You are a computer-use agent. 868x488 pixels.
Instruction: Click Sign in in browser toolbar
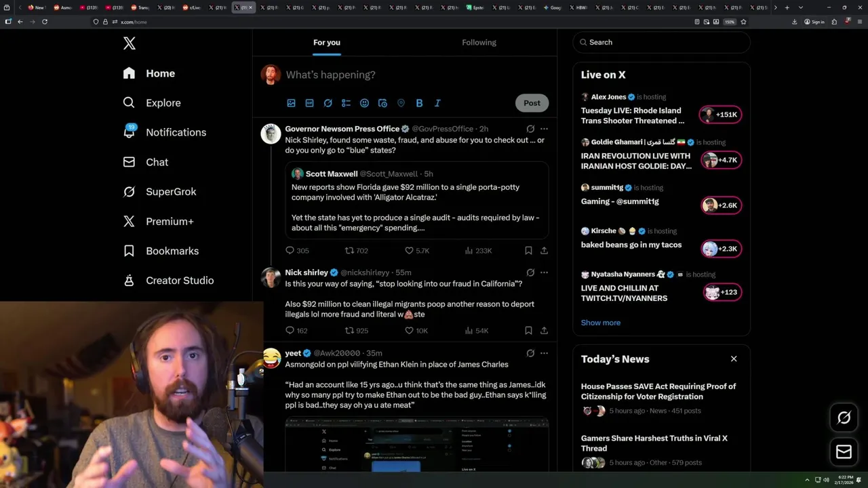(x=814, y=22)
